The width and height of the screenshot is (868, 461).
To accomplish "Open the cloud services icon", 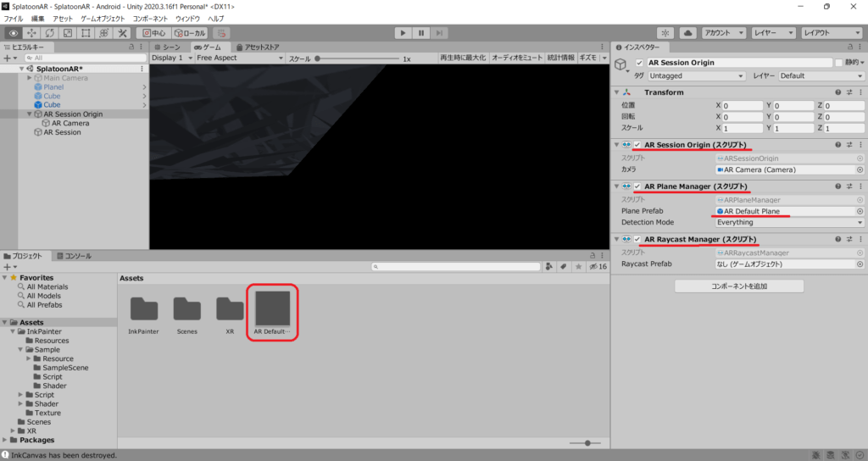I will click(687, 33).
